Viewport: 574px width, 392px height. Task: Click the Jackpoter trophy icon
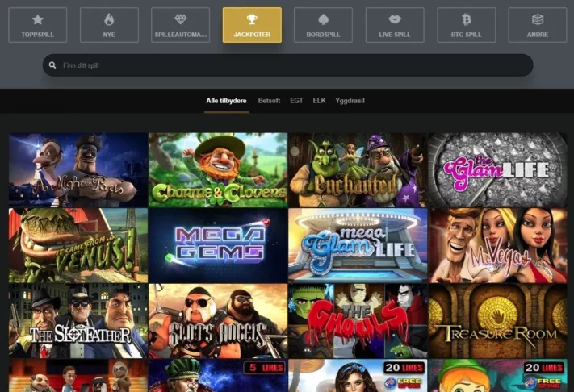[252, 19]
